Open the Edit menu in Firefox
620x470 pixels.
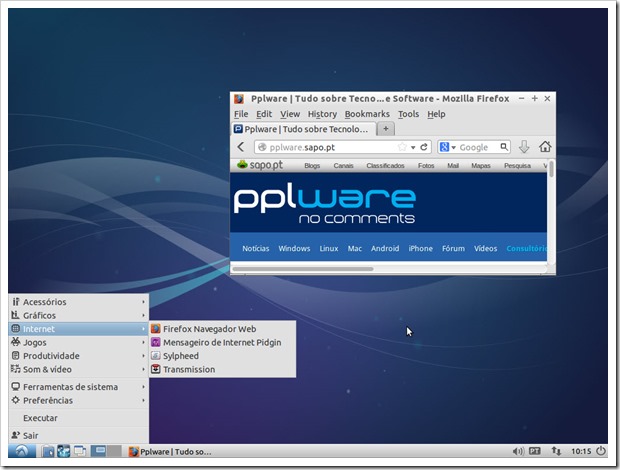[x=264, y=114]
